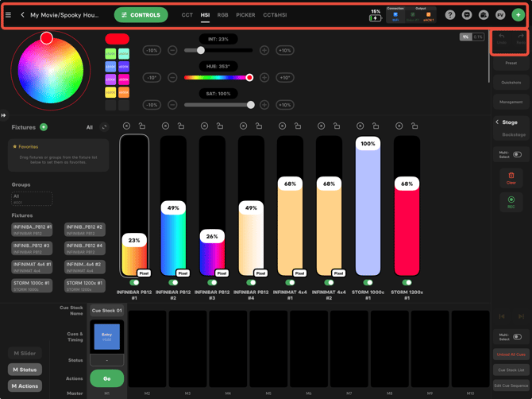Click Redo arrow
532x399 pixels.
pyautogui.click(x=520, y=38)
